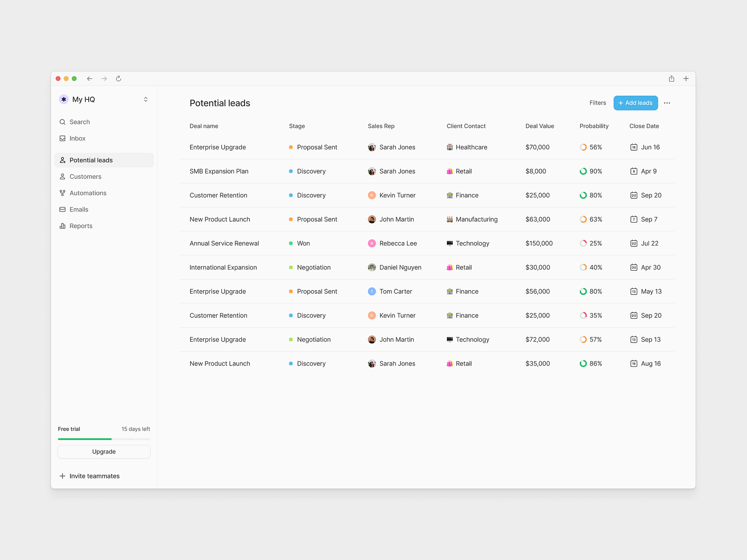Image resolution: width=747 pixels, height=560 pixels.
Task: Open the more options menu beside Add leads
Action: point(667,103)
